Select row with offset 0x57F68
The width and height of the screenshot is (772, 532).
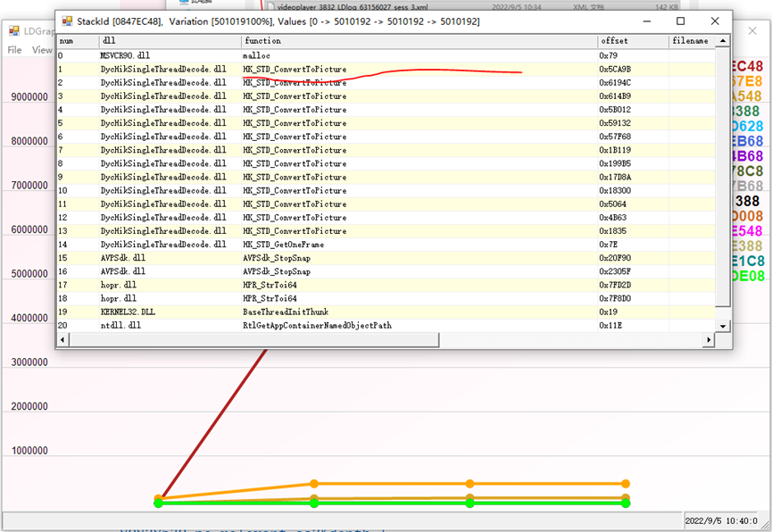pos(386,137)
